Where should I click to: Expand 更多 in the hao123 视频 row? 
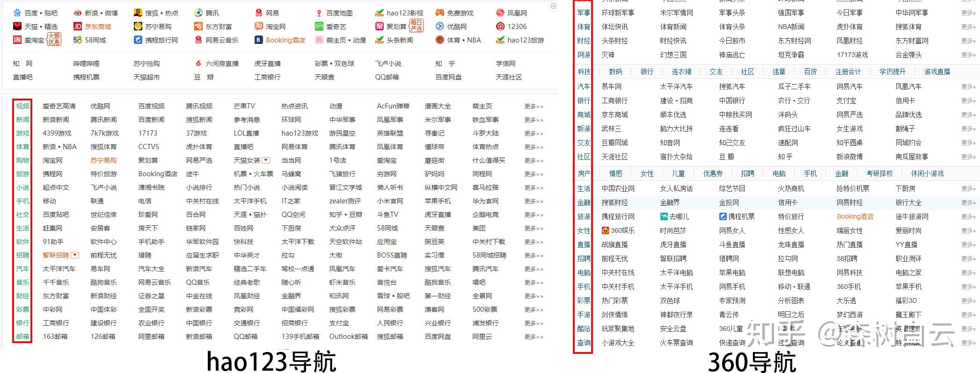534,107
